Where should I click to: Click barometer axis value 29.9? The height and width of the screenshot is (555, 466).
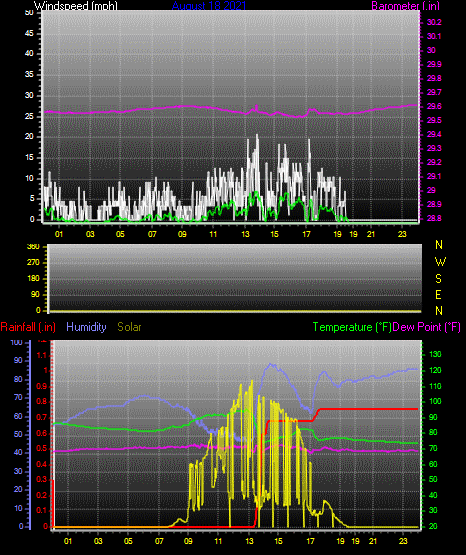click(x=434, y=64)
